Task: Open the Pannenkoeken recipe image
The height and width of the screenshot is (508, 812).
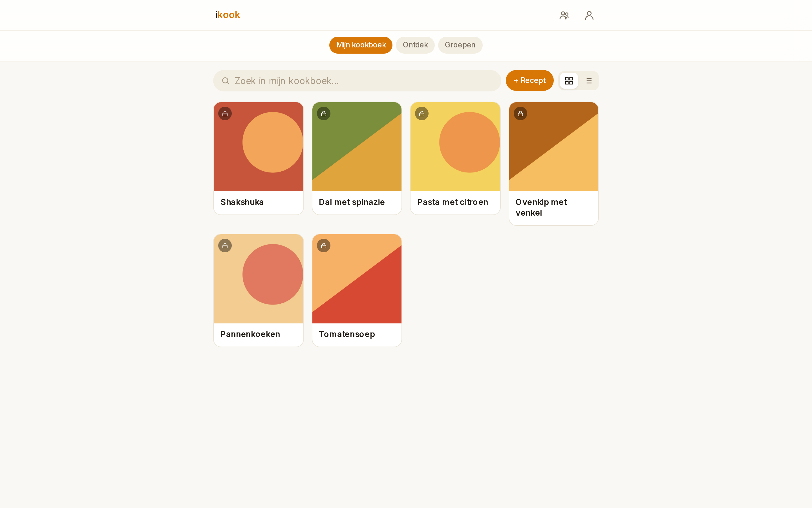Action: (258, 279)
